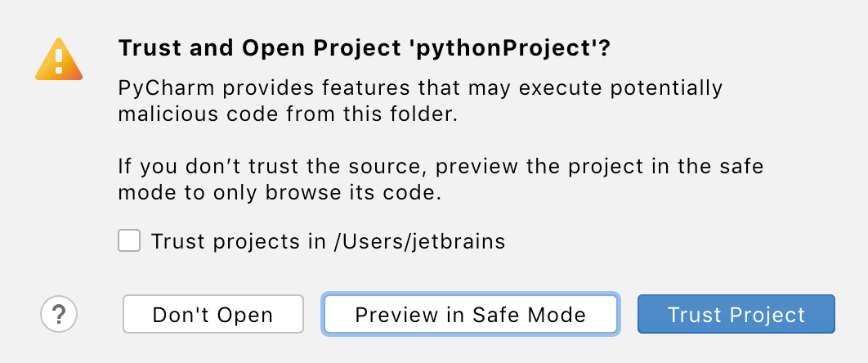Viewport: 868px width, 363px height.
Task: Click the 'mode to only browse its code' line
Action: pos(280,195)
